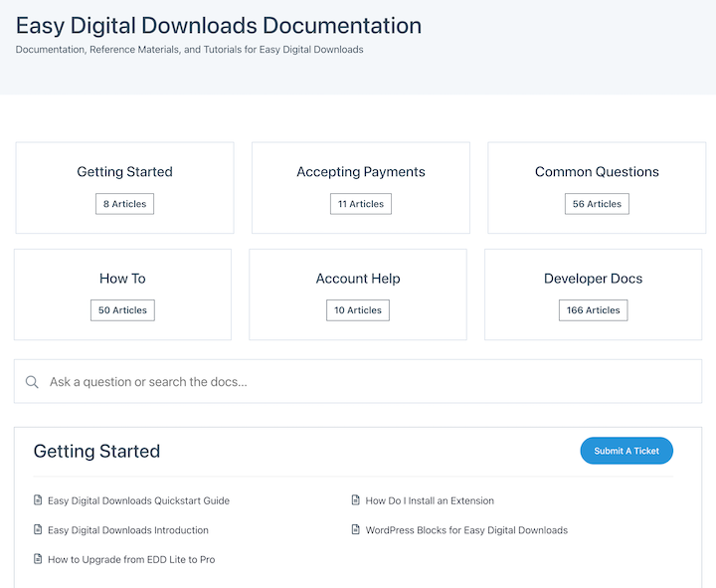Open the How To category card
Viewport: 716px width, 588px height.
pyautogui.click(x=123, y=294)
